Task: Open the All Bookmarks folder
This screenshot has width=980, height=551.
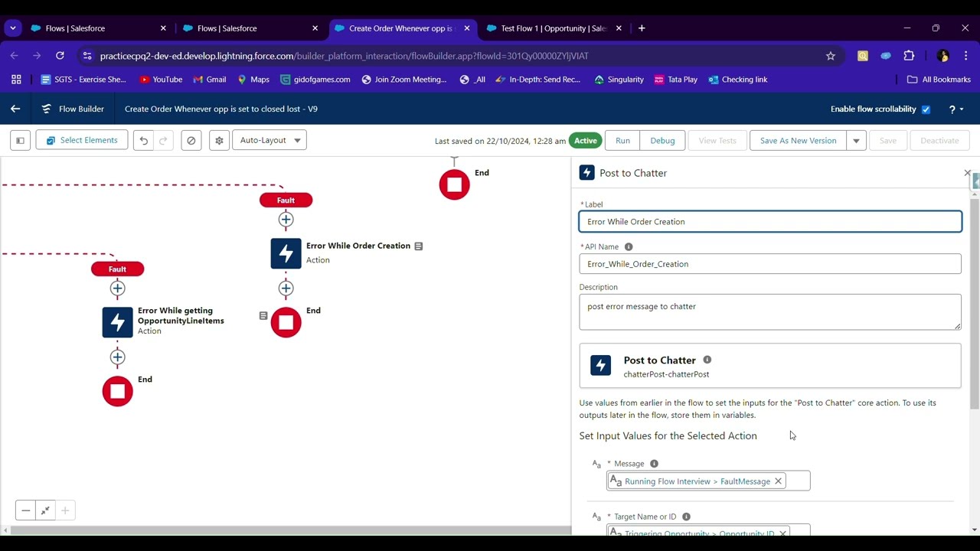Action: click(939, 80)
